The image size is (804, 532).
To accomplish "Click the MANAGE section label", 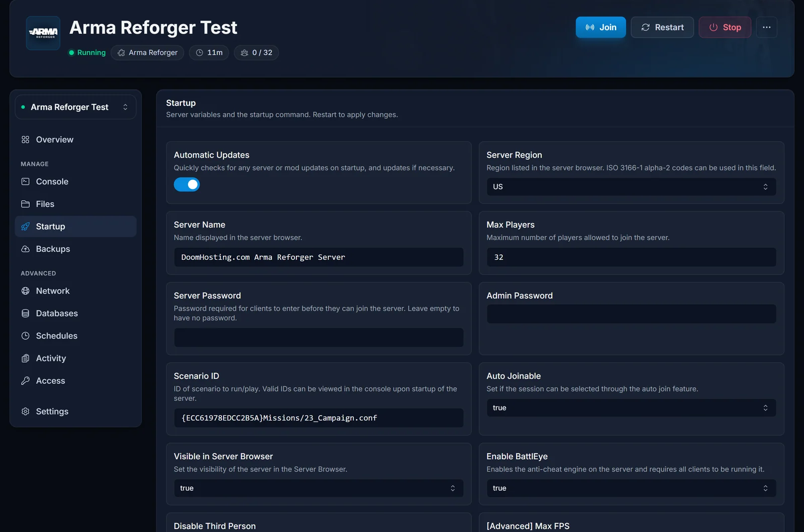I will (35, 164).
